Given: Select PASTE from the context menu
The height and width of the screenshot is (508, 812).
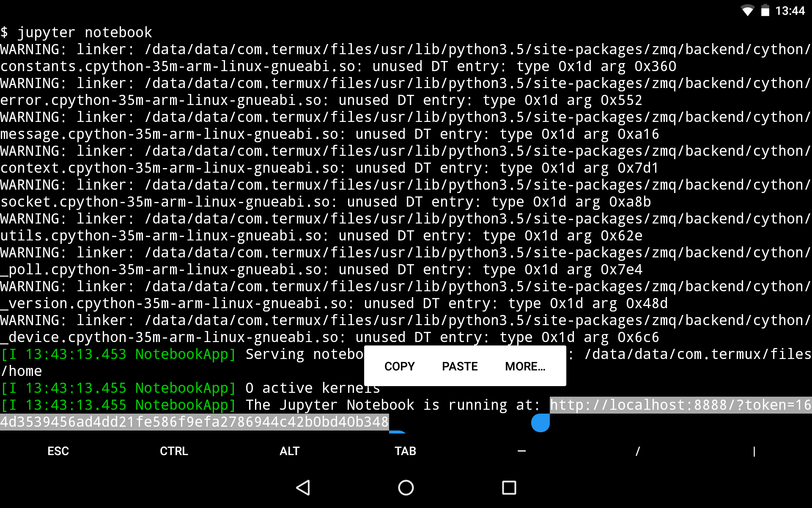Looking at the screenshot, I should [460, 366].
